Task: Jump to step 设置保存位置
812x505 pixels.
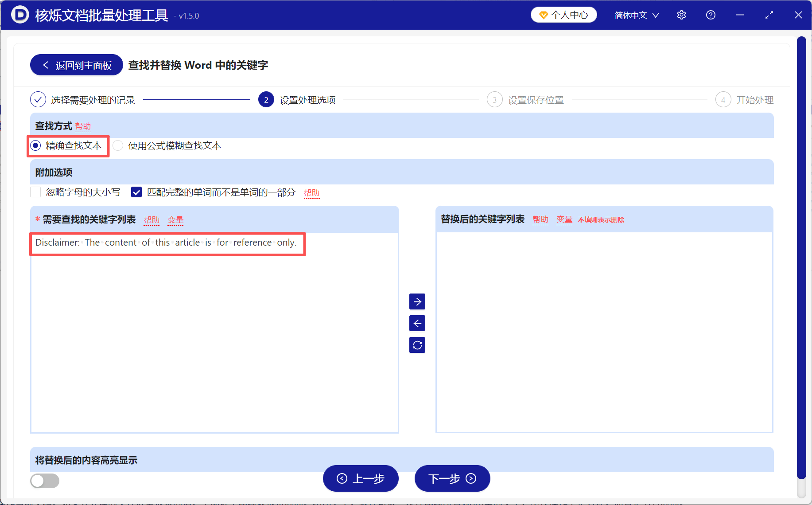Action: pyautogui.click(x=536, y=99)
